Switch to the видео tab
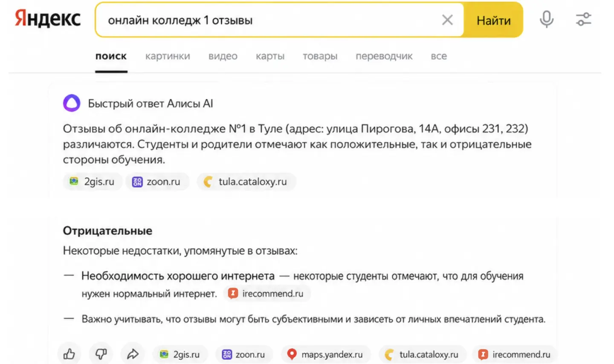Screen dimensions: 614x364 tap(223, 56)
